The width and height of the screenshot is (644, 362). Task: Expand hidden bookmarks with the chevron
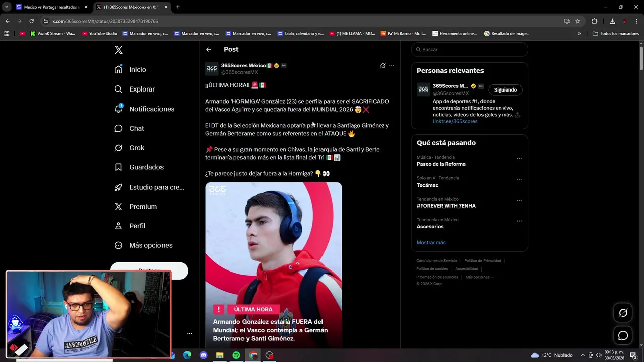pos(579,34)
